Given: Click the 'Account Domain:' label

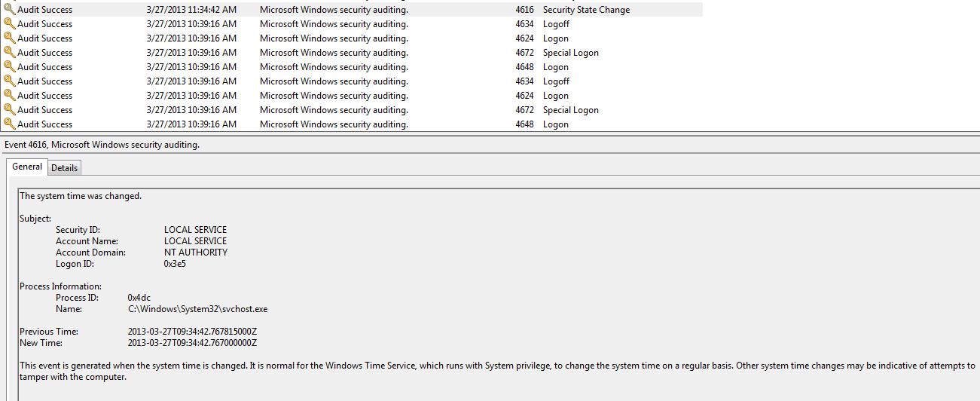Looking at the screenshot, I should tap(90, 253).
